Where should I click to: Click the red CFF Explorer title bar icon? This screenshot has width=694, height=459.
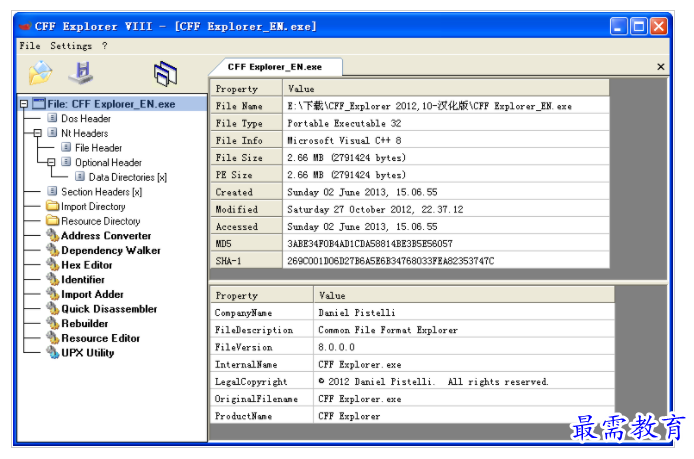pos(25,26)
